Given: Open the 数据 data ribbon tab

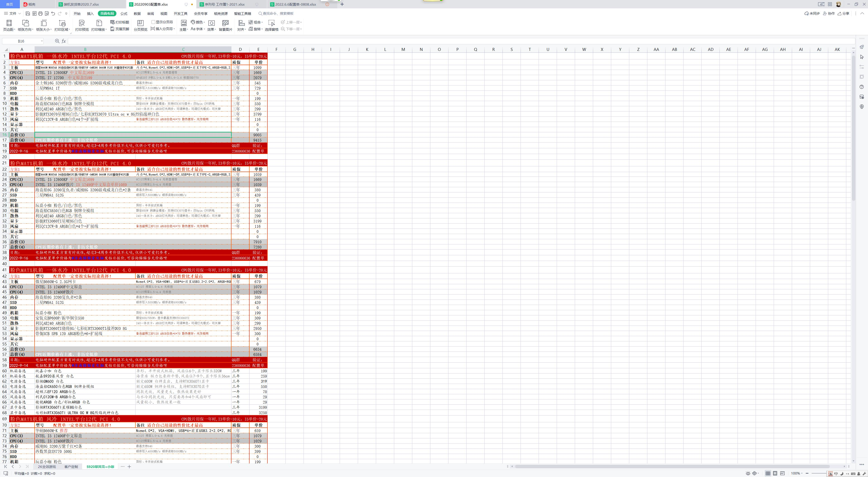Looking at the screenshot, I should [137, 14].
